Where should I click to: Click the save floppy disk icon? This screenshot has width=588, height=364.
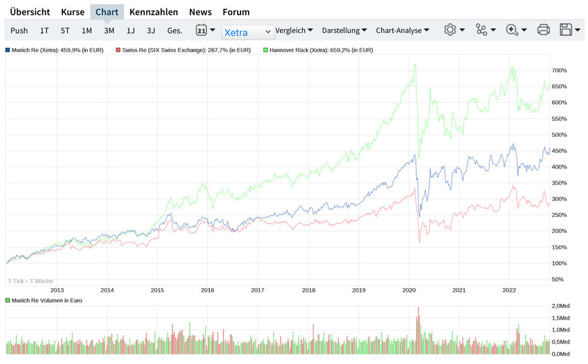click(x=566, y=30)
